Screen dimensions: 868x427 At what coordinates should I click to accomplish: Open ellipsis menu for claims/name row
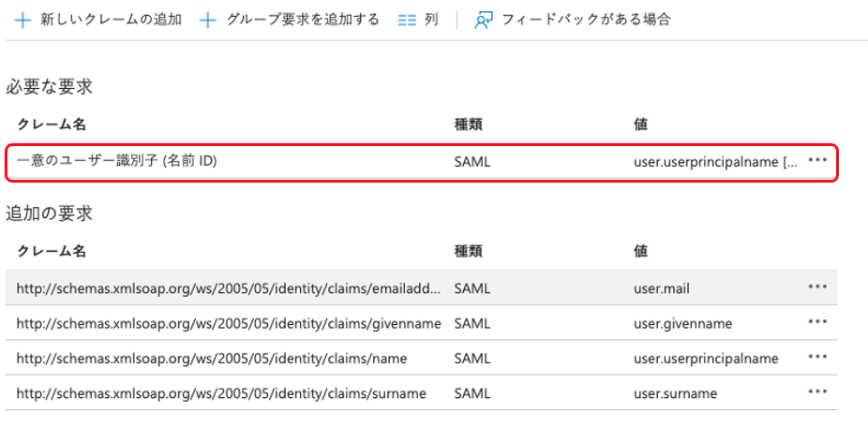[x=817, y=357]
